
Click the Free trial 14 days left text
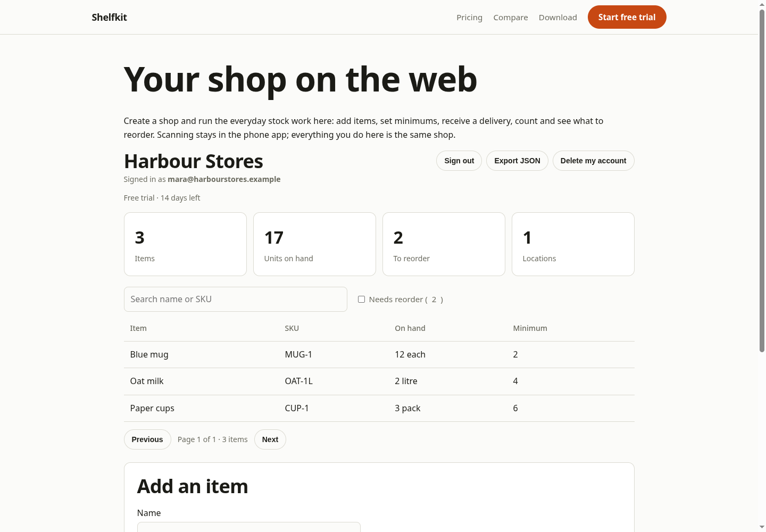pos(162,198)
